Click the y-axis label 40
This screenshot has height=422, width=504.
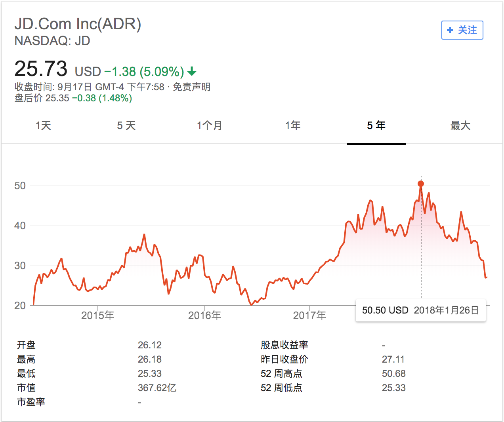pos(20,226)
